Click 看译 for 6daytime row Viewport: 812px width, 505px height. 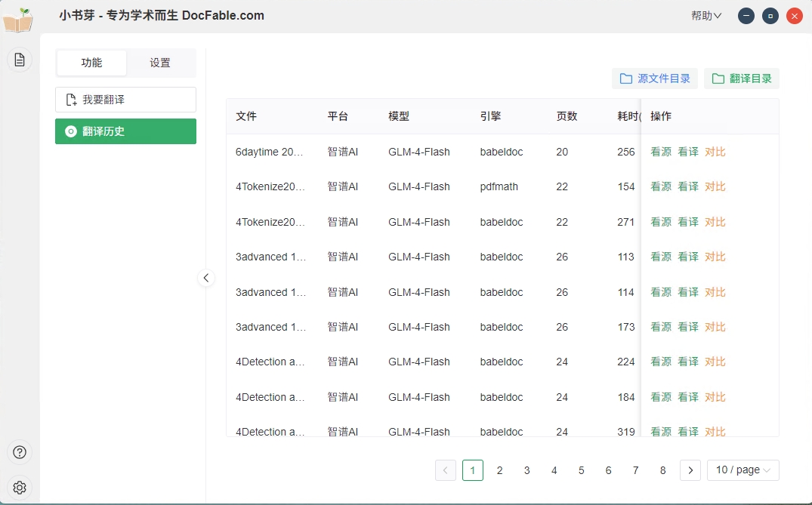[688, 152]
